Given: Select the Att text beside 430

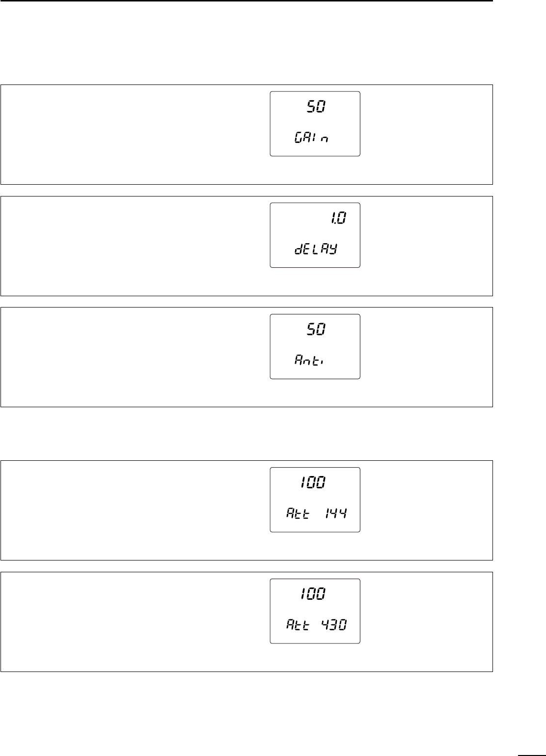Looking at the screenshot, I should point(298,626).
